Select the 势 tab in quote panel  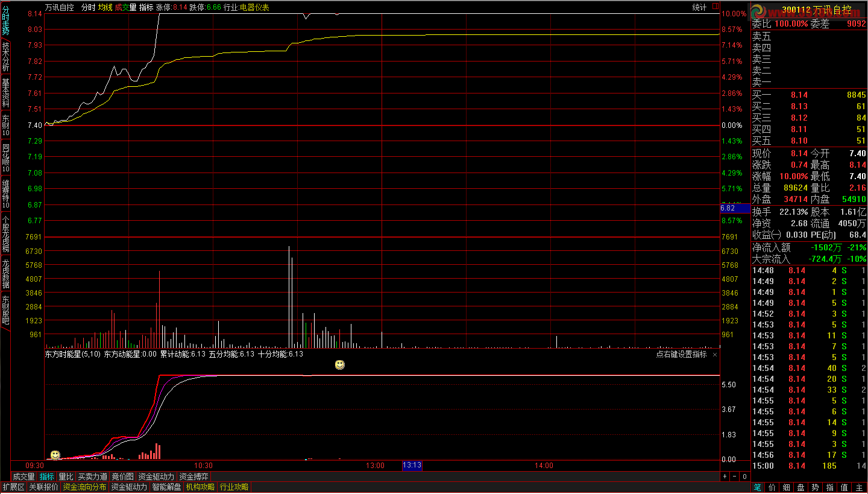[816, 487]
